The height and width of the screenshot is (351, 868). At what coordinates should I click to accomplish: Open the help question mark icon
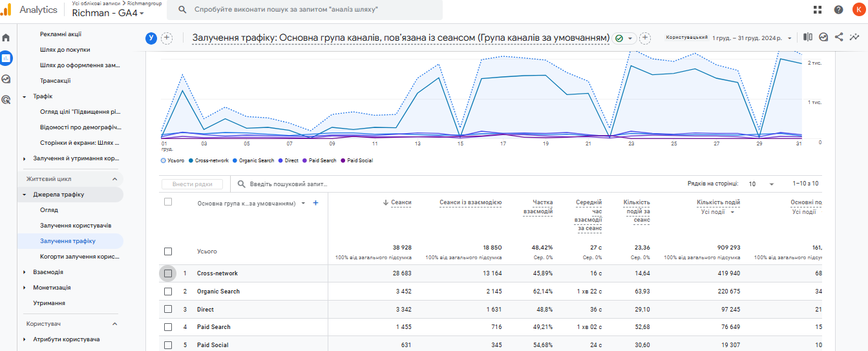tap(838, 10)
